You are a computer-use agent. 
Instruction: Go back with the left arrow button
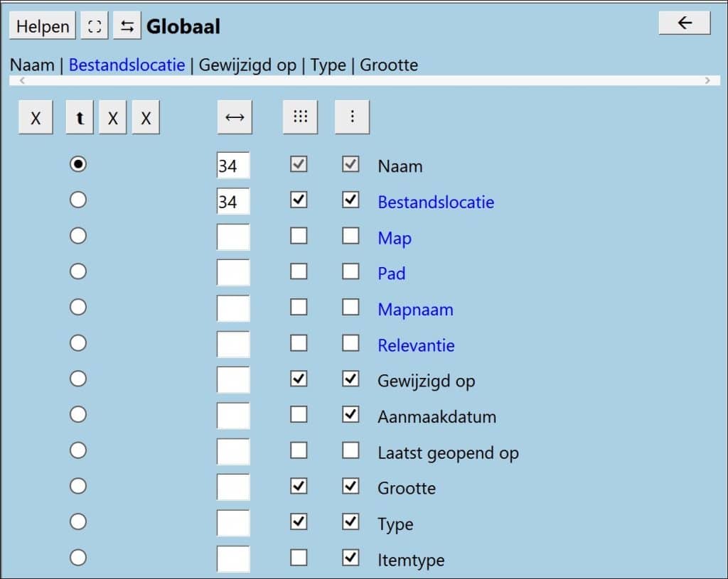[x=685, y=23]
